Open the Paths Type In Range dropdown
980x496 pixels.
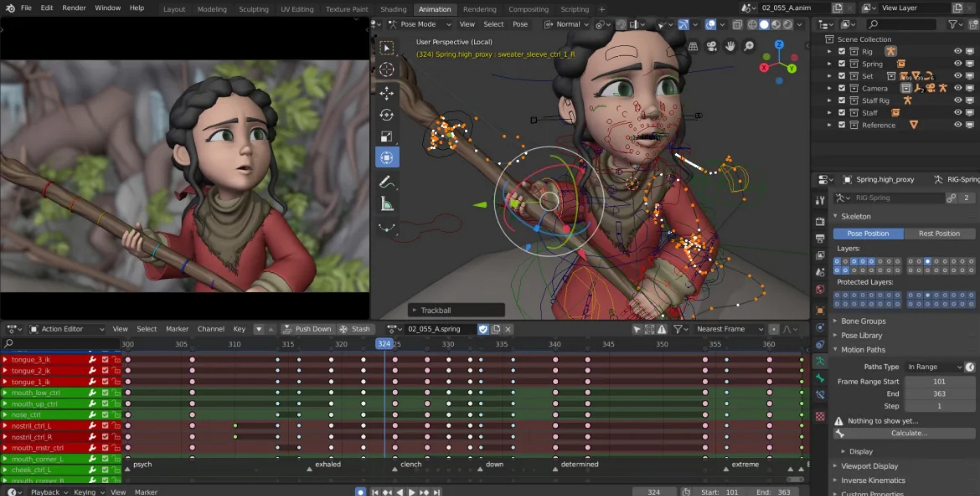tap(934, 367)
